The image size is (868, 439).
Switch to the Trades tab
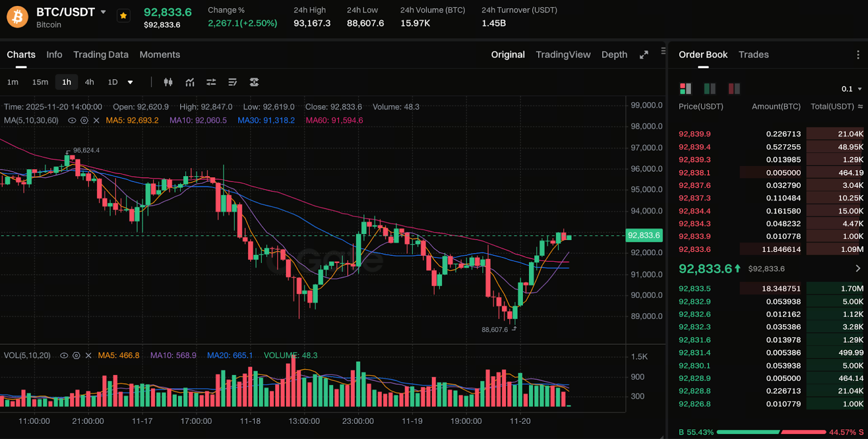[754, 55]
